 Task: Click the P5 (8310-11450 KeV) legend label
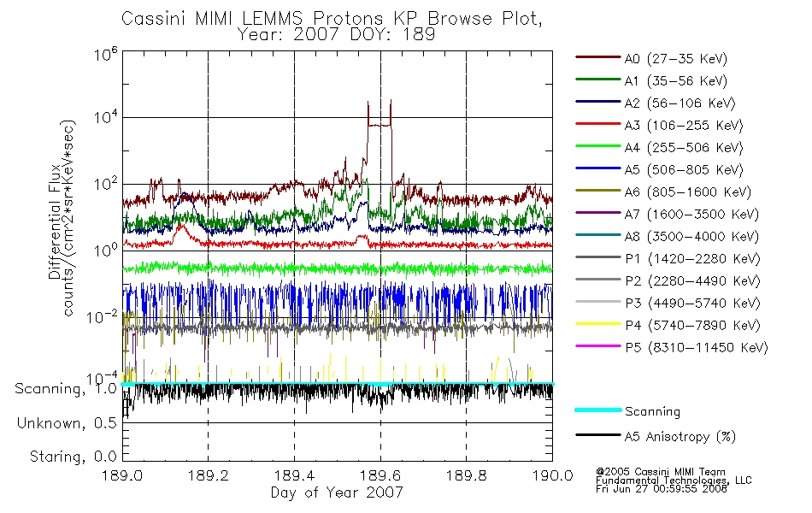[697, 348]
